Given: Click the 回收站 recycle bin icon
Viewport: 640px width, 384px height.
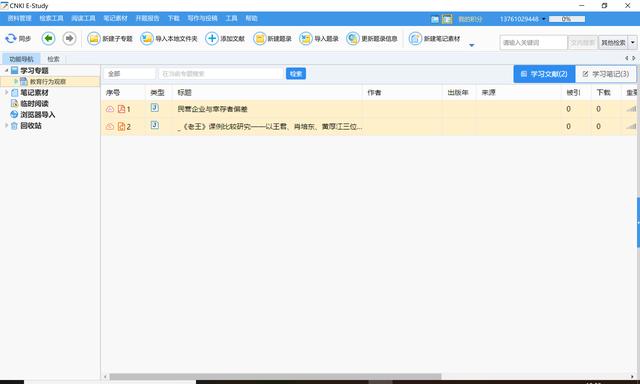Looking at the screenshot, I should click(x=14, y=126).
